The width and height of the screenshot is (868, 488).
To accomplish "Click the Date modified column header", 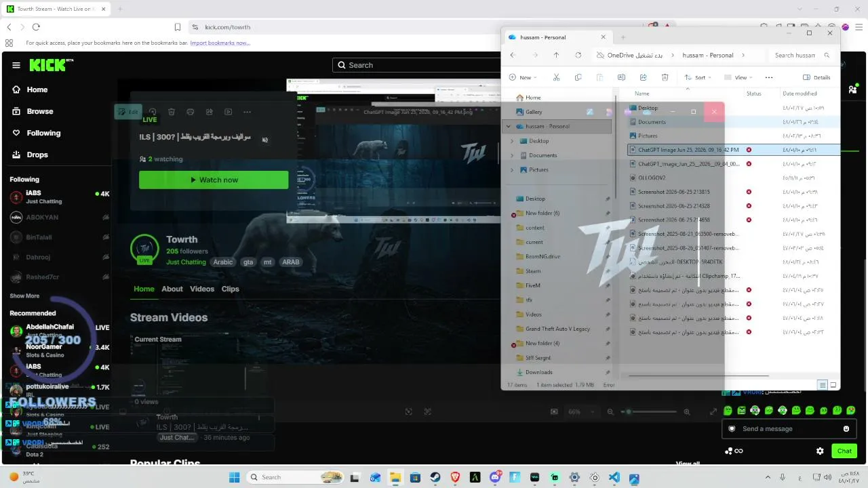I will pos(800,94).
